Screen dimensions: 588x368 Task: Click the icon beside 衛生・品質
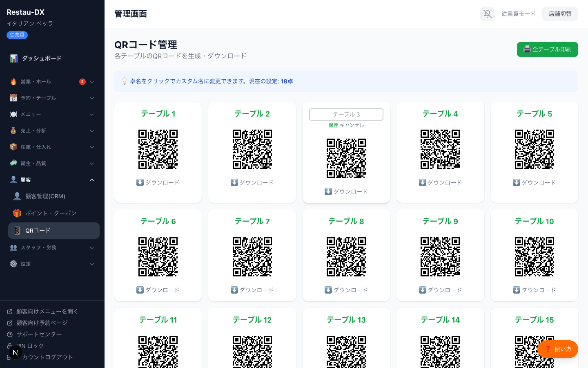[13, 164]
